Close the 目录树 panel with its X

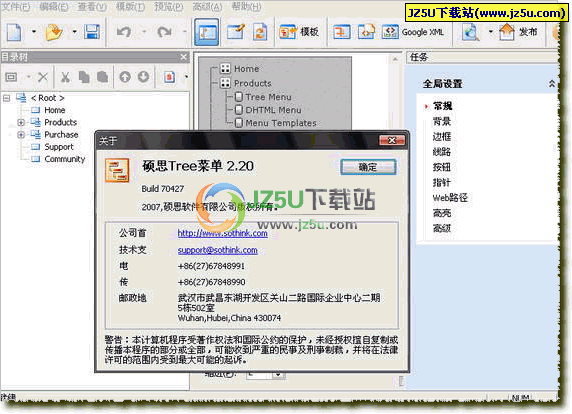(x=183, y=57)
